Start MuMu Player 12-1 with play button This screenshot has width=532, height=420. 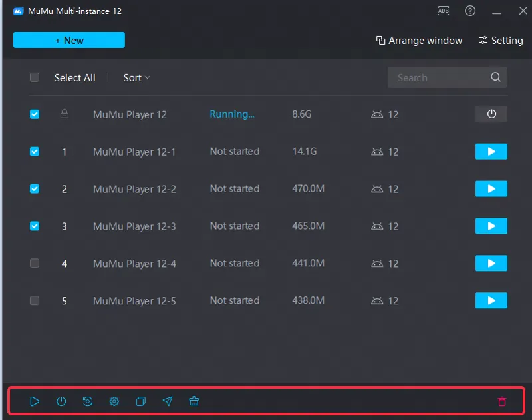tap(491, 152)
